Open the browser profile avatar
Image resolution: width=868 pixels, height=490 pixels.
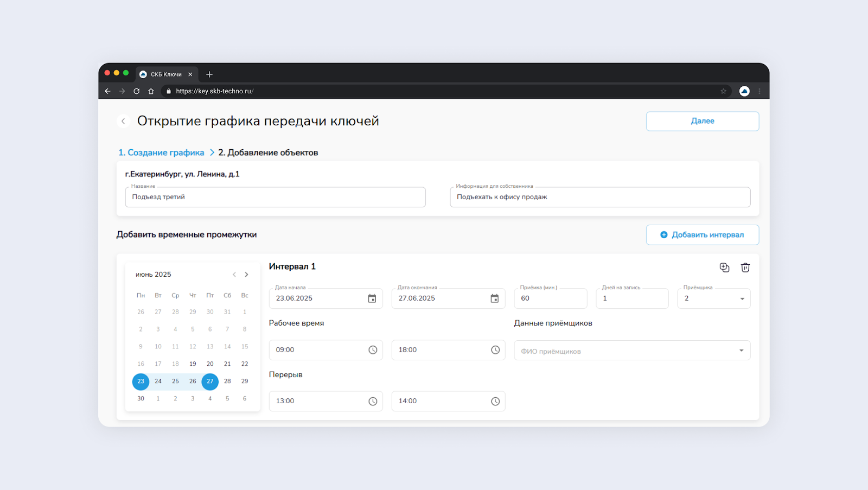[x=744, y=91]
